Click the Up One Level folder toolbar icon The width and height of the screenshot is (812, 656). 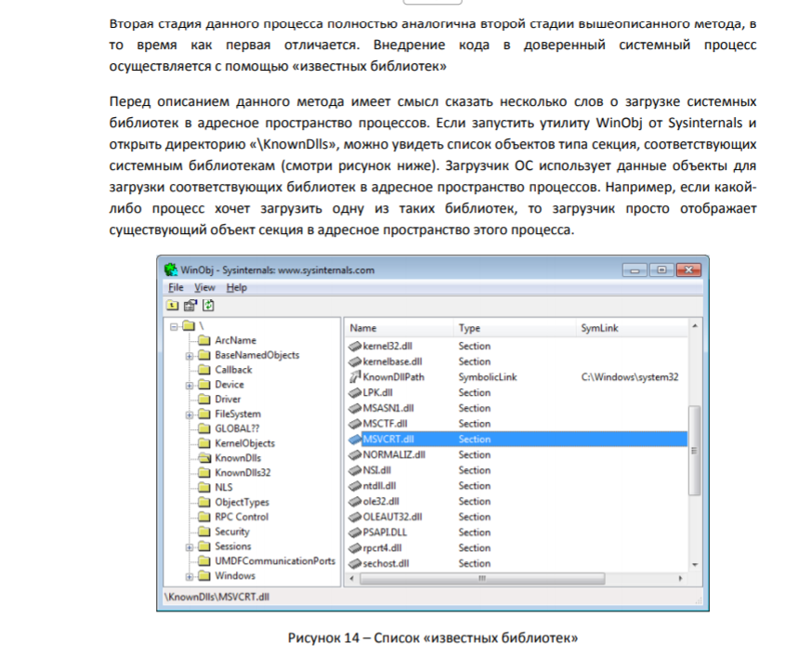(173, 306)
